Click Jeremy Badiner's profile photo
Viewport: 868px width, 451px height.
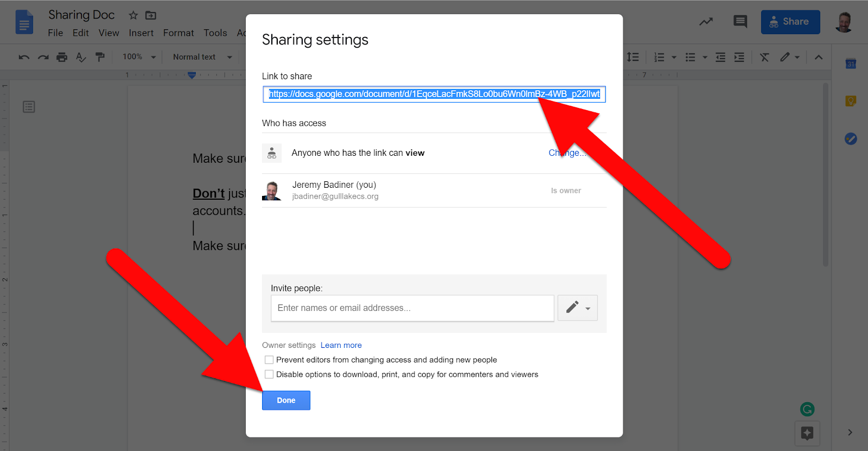tap(272, 190)
